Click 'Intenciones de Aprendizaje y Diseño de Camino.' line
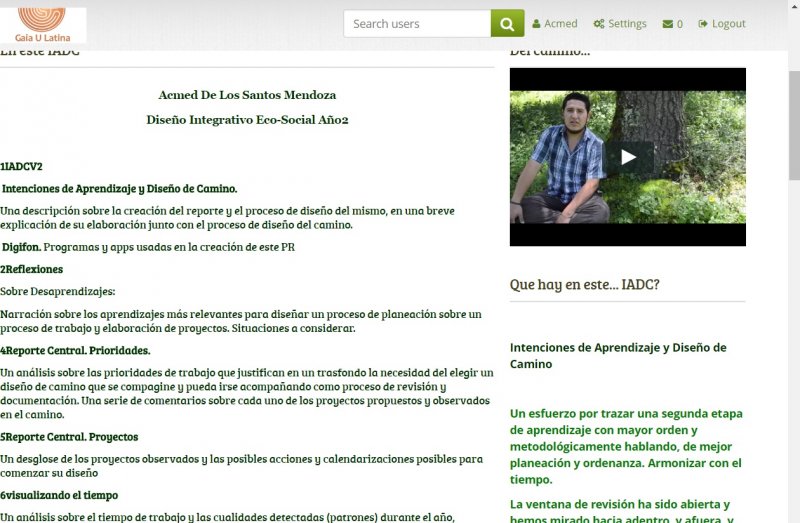Image resolution: width=800 pixels, height=523 pixels. [x=119, y=189]
